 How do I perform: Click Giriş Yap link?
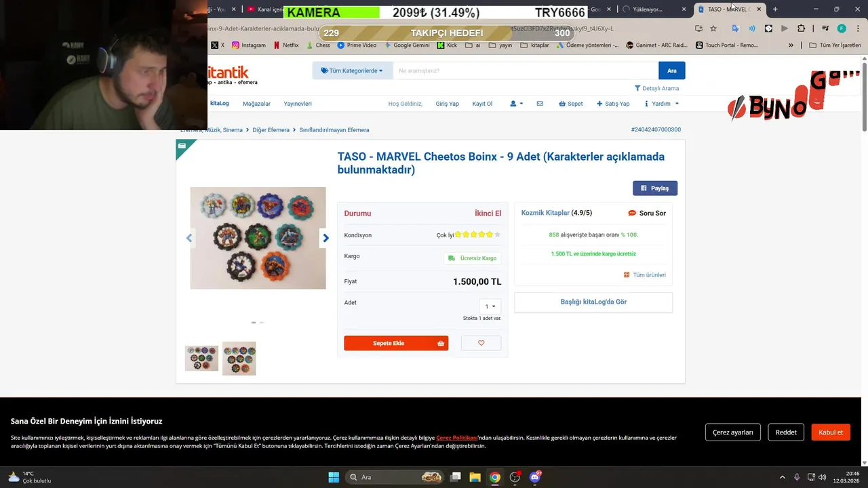point(447,104)
